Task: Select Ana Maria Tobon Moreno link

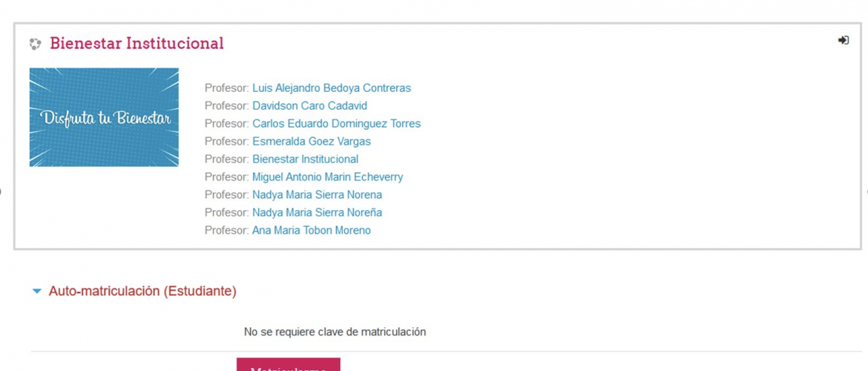Action: tap(312, 230)
